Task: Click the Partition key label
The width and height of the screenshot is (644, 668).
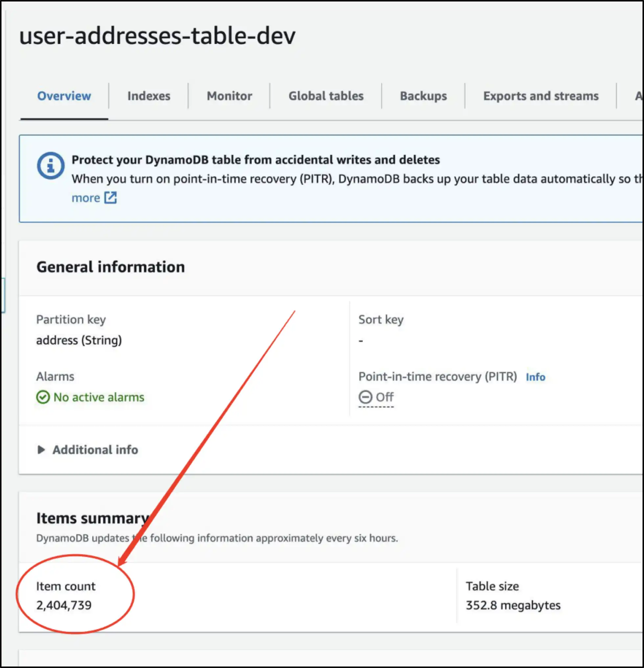Action: (71, 319)
